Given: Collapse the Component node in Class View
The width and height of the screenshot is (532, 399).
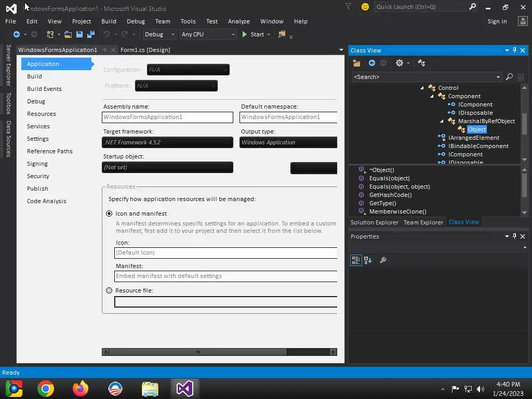Looking at the screenshot, I should click(432, 96).
